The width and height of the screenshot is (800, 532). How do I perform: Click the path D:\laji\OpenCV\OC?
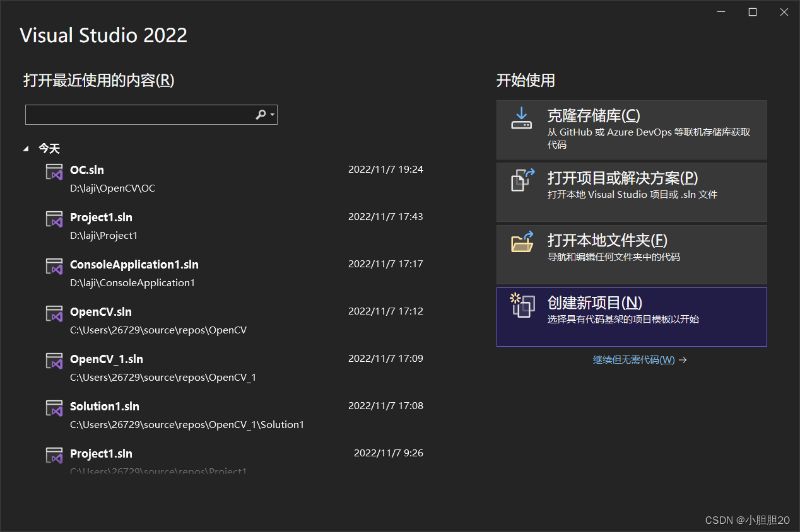(x=112, y=188)
